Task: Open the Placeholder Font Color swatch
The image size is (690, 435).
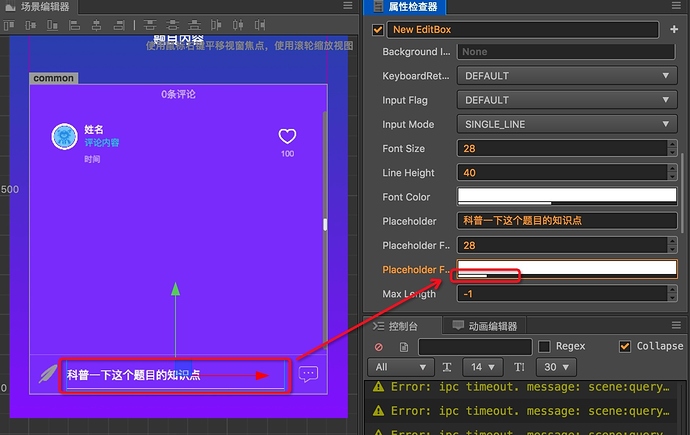Action: (x=567, y=269)
